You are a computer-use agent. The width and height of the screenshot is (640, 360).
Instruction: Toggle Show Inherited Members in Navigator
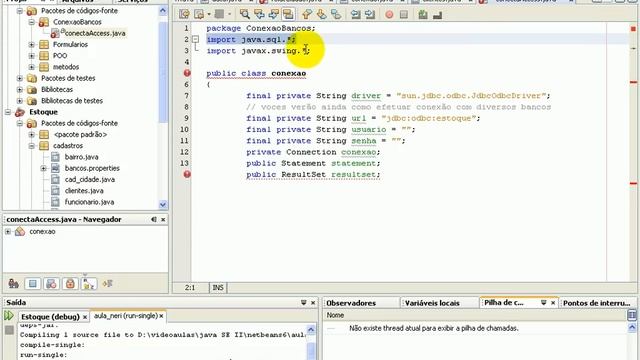pyautogui.click(x=13, y=283)
